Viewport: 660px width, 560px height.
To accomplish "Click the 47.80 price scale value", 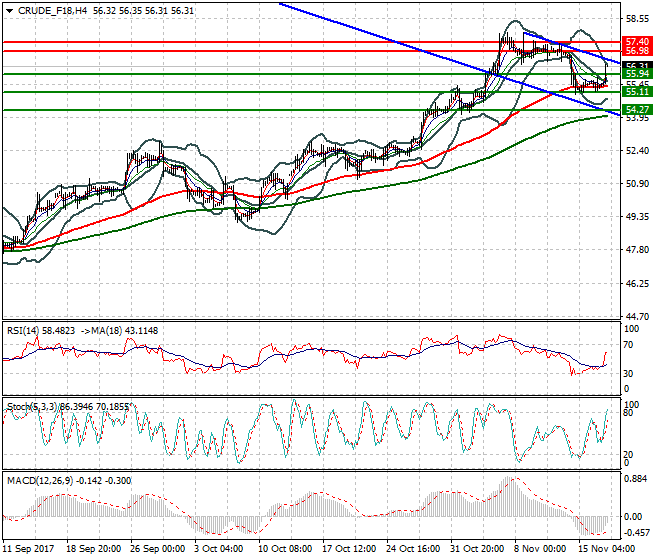I will point(637,250).
